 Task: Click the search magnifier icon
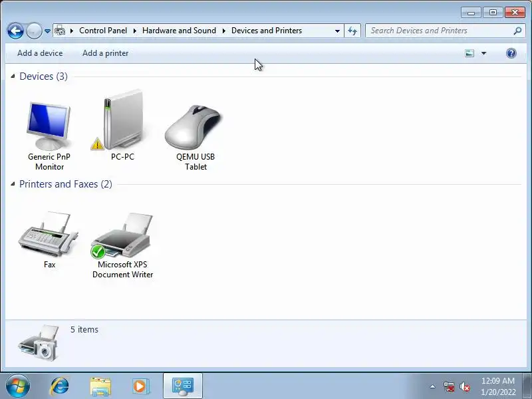pyautogui.click(x=517, y=31)
